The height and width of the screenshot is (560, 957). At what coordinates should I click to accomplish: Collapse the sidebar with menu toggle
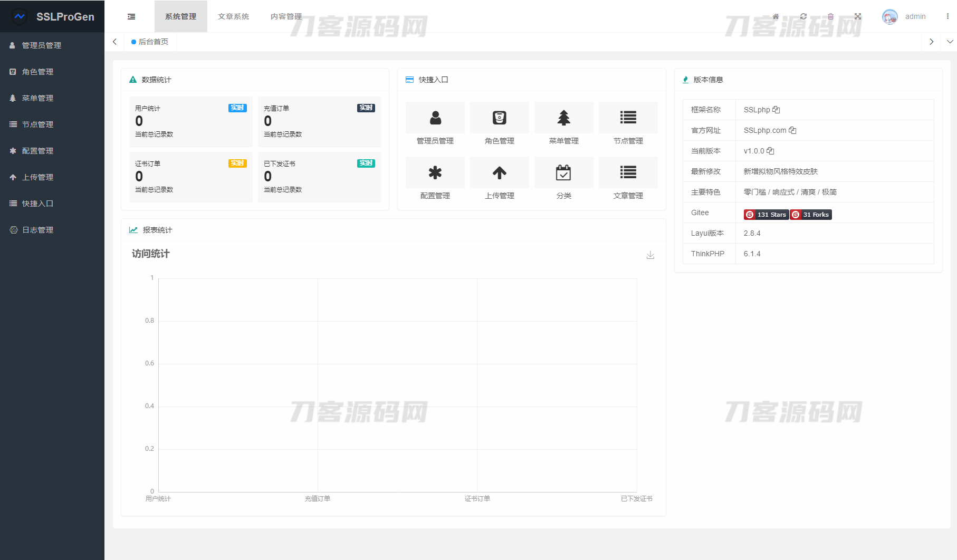(131, 16)
